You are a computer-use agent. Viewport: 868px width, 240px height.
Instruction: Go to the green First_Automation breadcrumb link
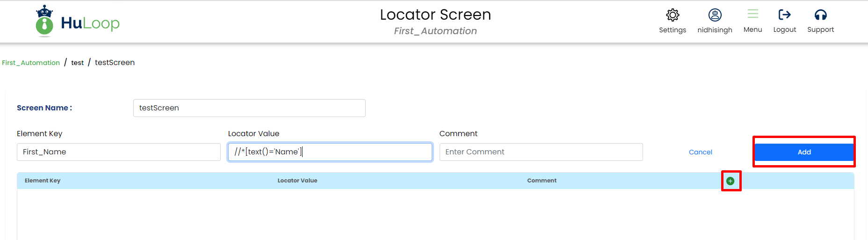(x=31, y=63)
